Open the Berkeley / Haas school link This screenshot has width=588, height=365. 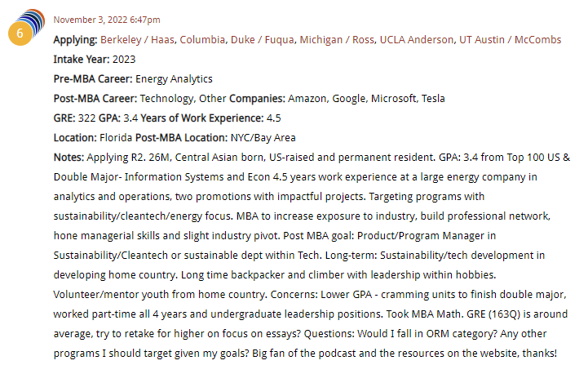click(x=137, y=40)
